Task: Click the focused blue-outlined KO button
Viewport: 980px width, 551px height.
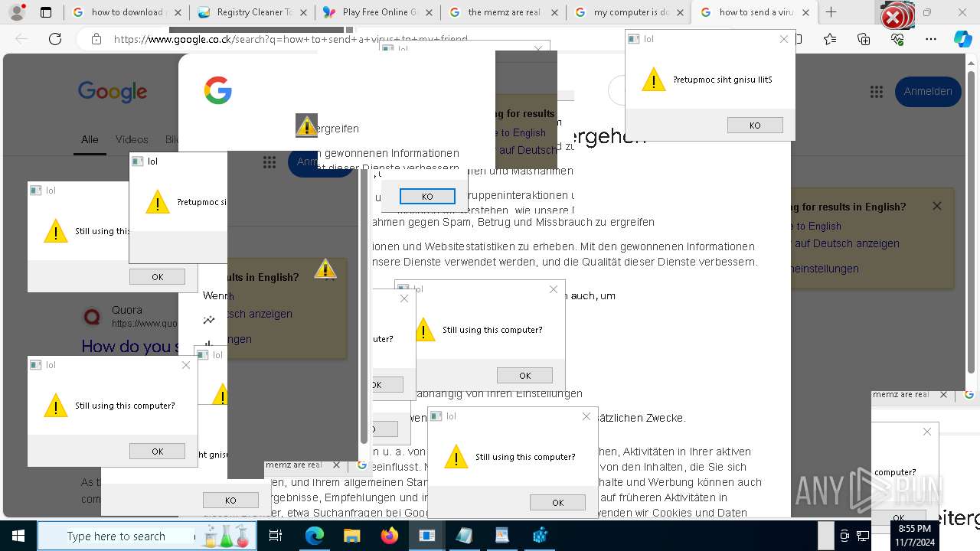Action: 427,197
